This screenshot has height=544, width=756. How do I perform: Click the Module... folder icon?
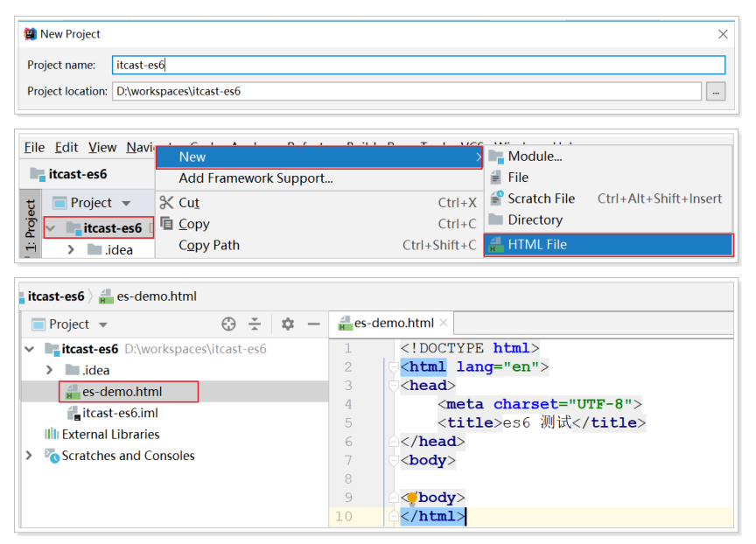(x=496, y=157)
